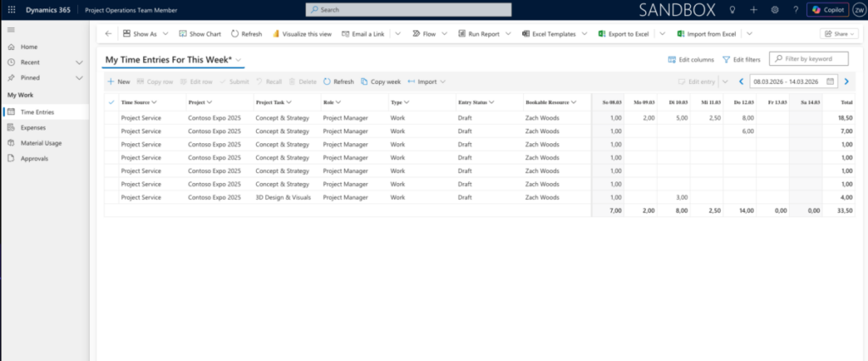
Task: Collapse the navigation hamburger menu
Action: tap(11, 30)
